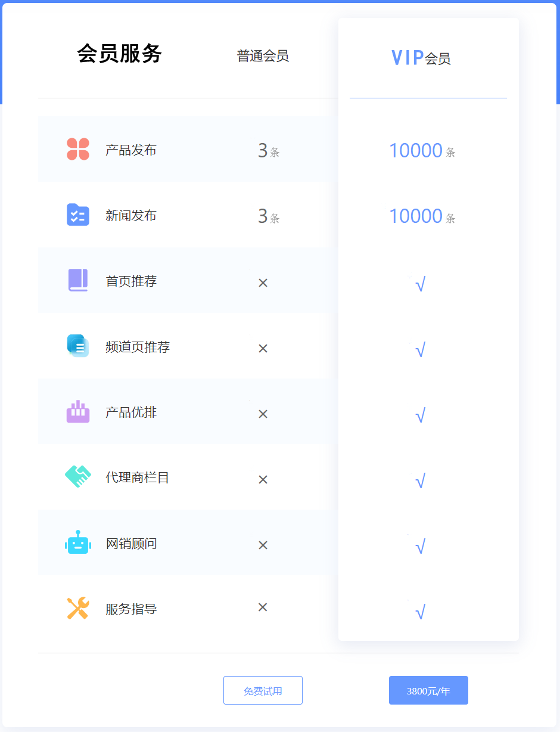The height and width of the screenshot is (732, 560).
Task: Click the 3条 value for 新闻发布
Action: [x=268, y=216]
